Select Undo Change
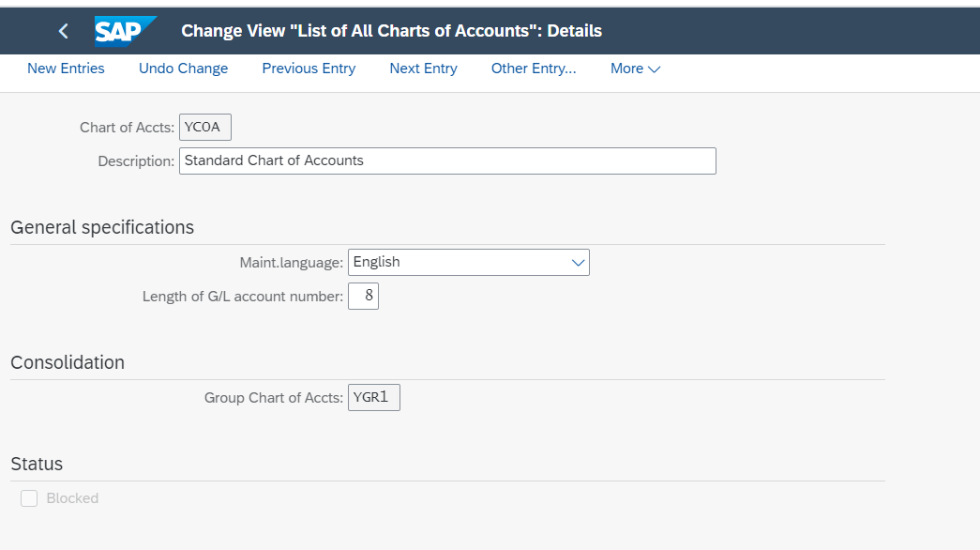Screen dimensions: 980x550 [183, 69]
